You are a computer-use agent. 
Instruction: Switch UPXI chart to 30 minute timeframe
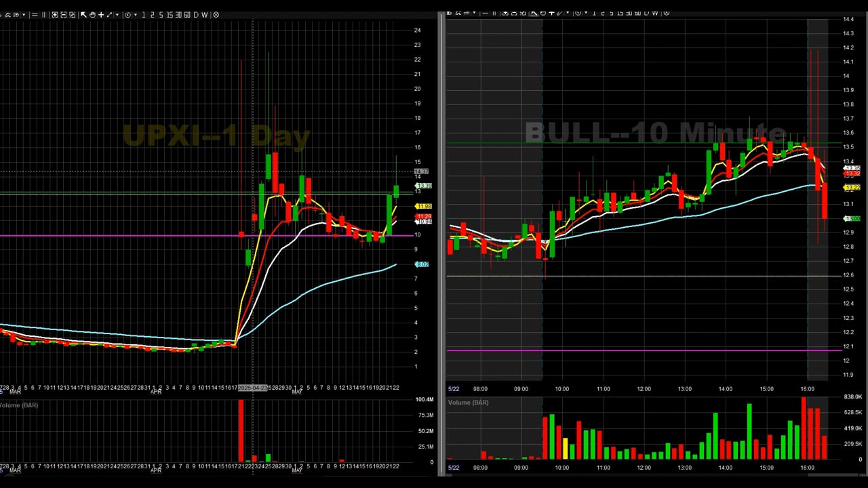[x=178, y=15]
